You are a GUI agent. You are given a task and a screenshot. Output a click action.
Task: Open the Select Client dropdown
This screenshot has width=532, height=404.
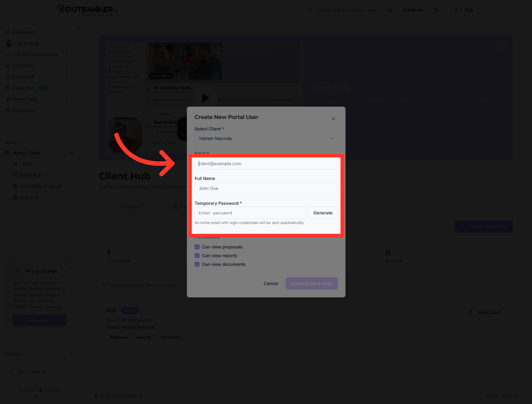pos(266,138)
